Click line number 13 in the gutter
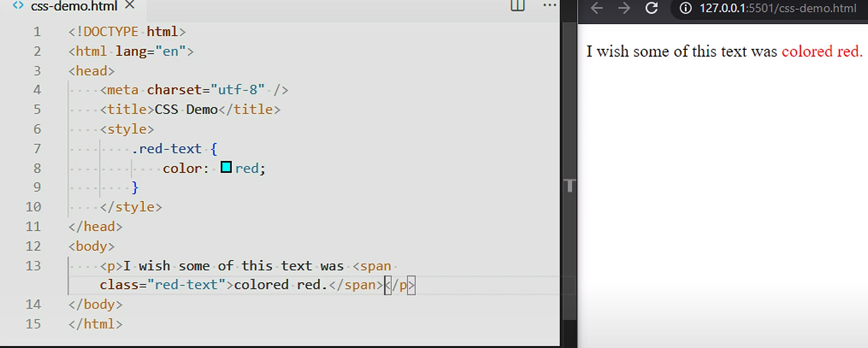Image resolution: width=868 pixels, height=348 pixels. point(33,266)
